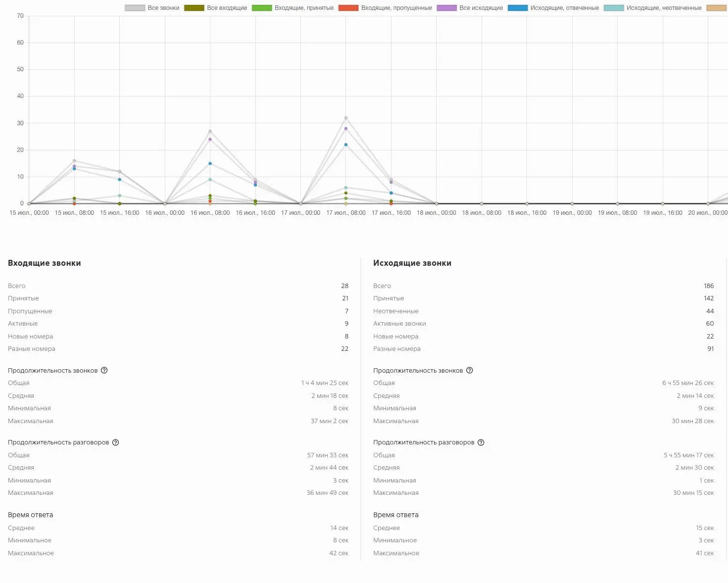Select gray top point at 15 июл., 08:00

pos(74,160)
